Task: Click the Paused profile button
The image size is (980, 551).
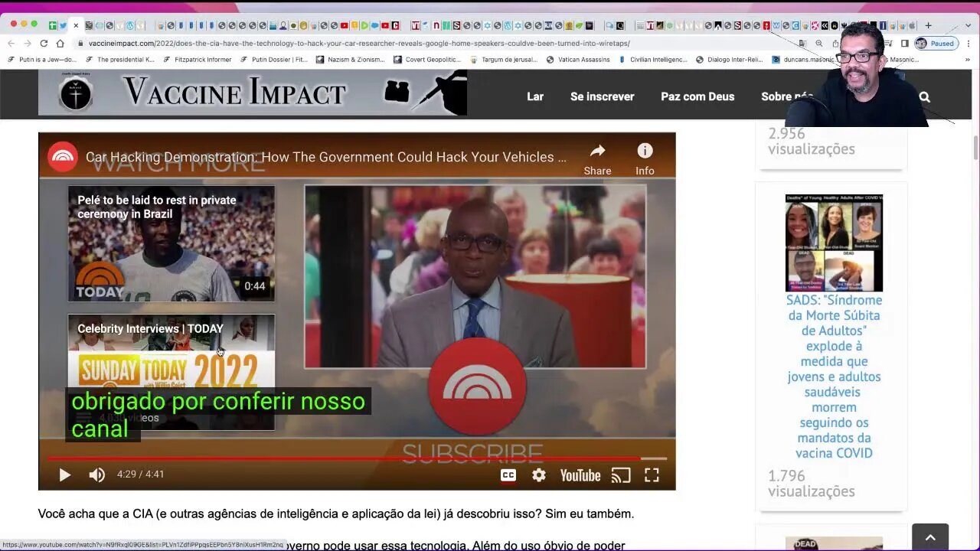Action: pyautogui.click(x=936, y=44)
